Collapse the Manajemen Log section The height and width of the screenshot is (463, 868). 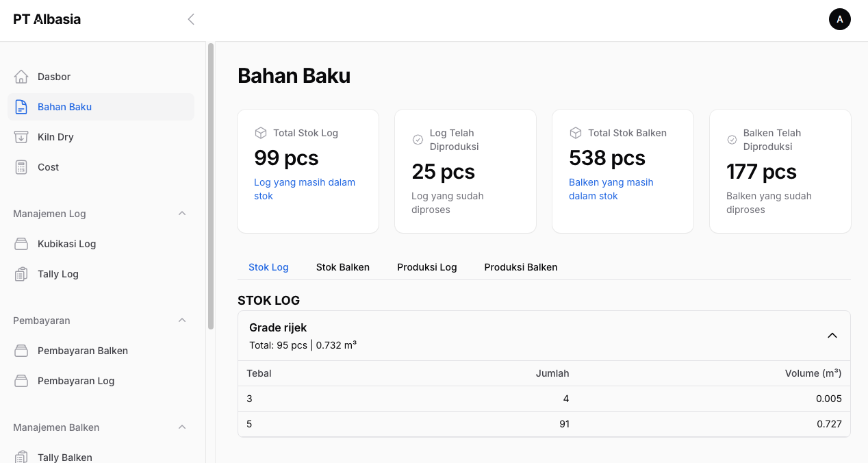click(x=182, y=214)
